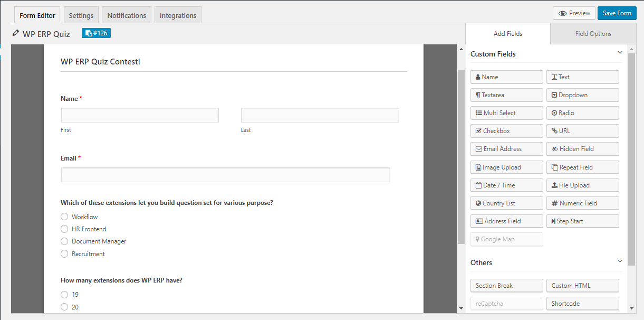
Task: Collapse the Others section
Action: (620, 261)
